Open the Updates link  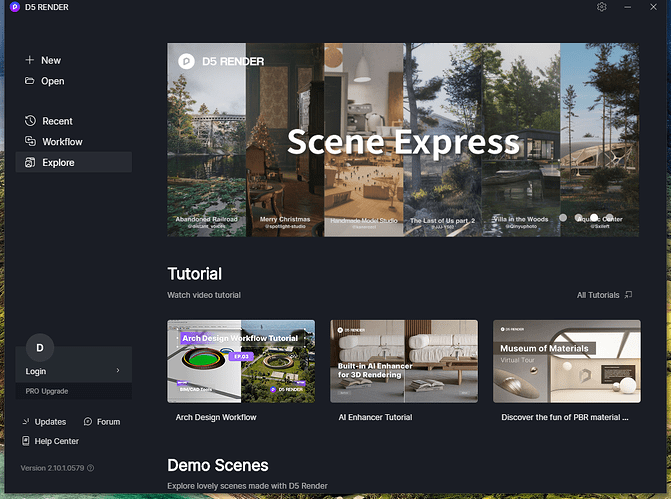[x=50, y=422]
